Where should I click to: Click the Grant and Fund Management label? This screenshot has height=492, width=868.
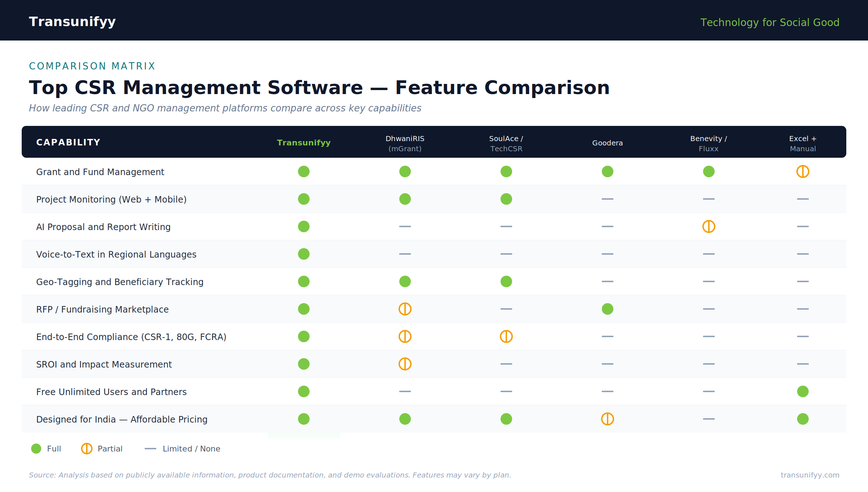point(100,172)
